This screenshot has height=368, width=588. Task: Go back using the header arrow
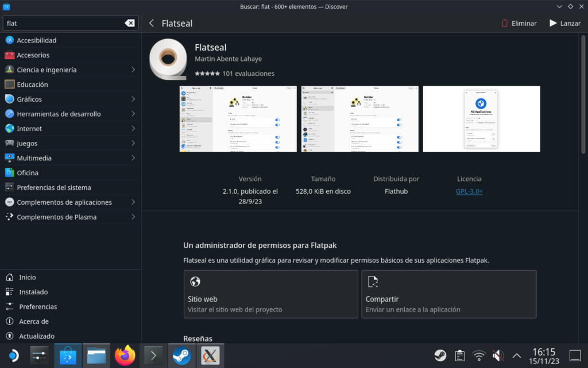[x=152, y=24]
